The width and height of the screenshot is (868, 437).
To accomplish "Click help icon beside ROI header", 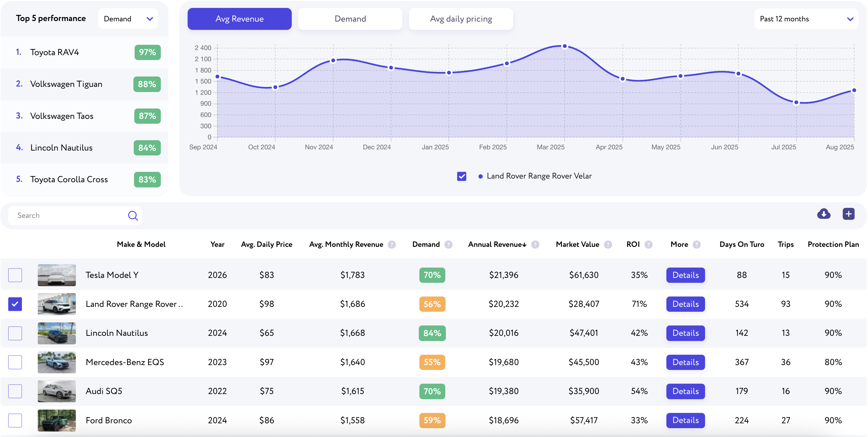I will tap(648, 244).
